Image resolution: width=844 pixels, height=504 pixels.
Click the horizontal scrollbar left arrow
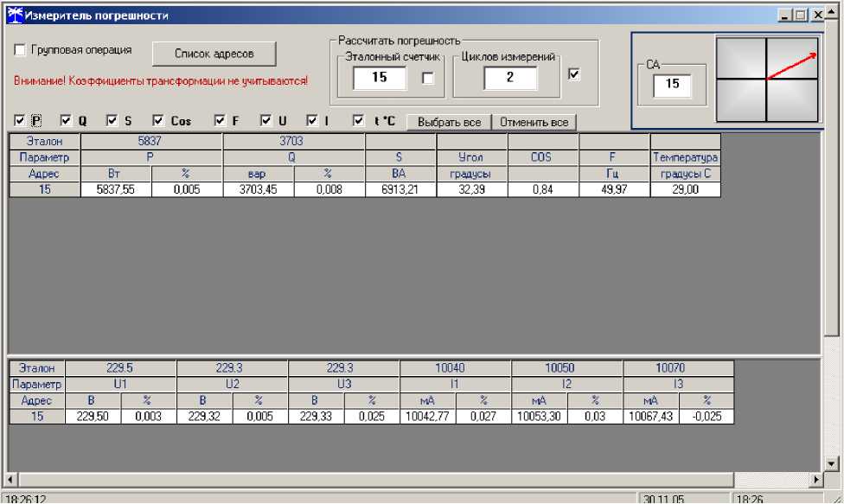[10, 479]
